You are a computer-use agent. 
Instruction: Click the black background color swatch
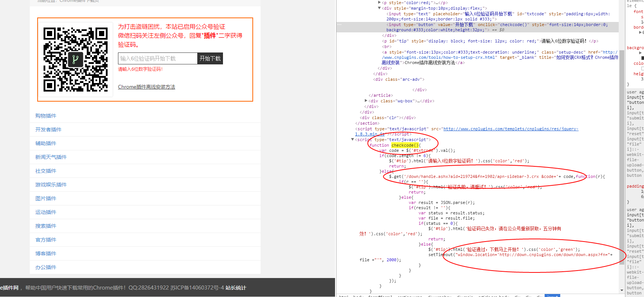[643, 58]
